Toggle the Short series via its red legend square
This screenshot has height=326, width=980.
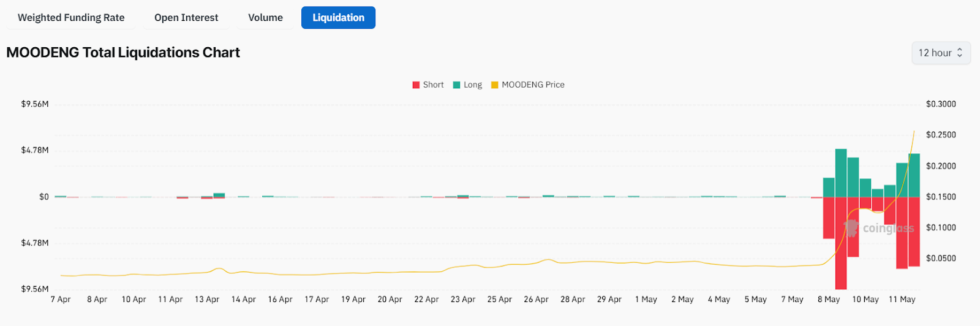(x=416, y=85)
